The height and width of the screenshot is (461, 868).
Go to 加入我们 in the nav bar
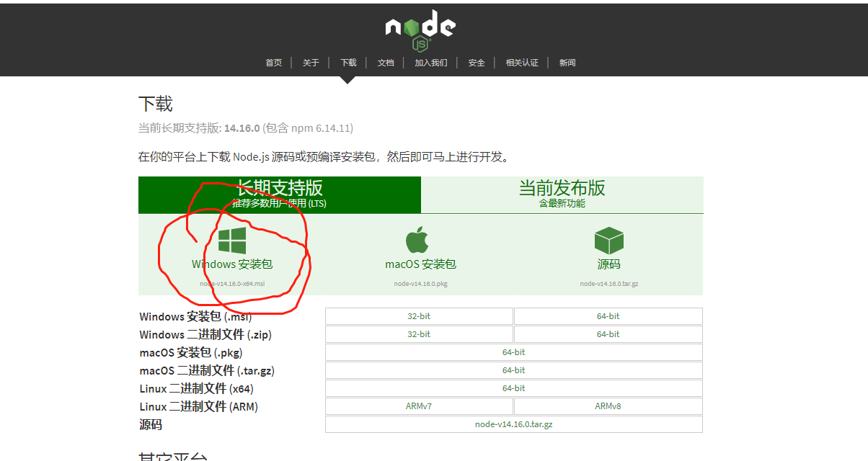(x=431, y=63)
